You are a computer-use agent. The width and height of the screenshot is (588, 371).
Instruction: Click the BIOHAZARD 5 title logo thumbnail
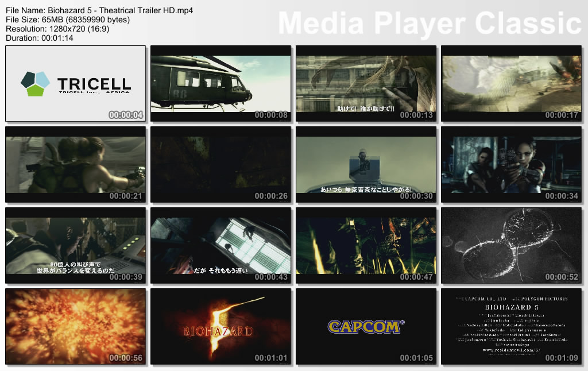[220, 326]
